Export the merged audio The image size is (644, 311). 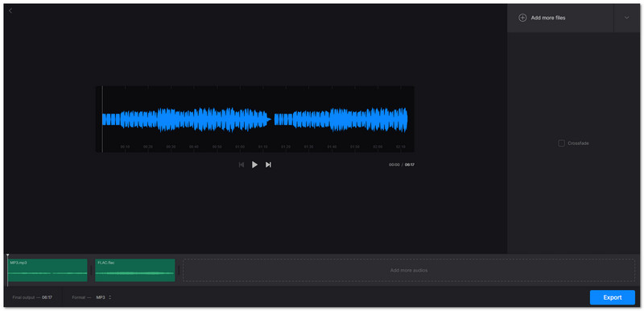coord(613,297)
